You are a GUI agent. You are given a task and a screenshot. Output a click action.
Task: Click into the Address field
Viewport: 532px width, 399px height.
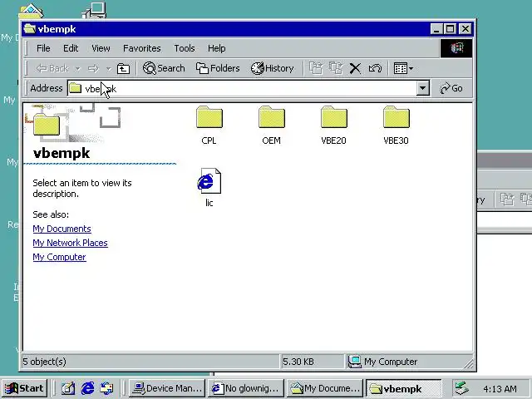[x=242, y=89]
